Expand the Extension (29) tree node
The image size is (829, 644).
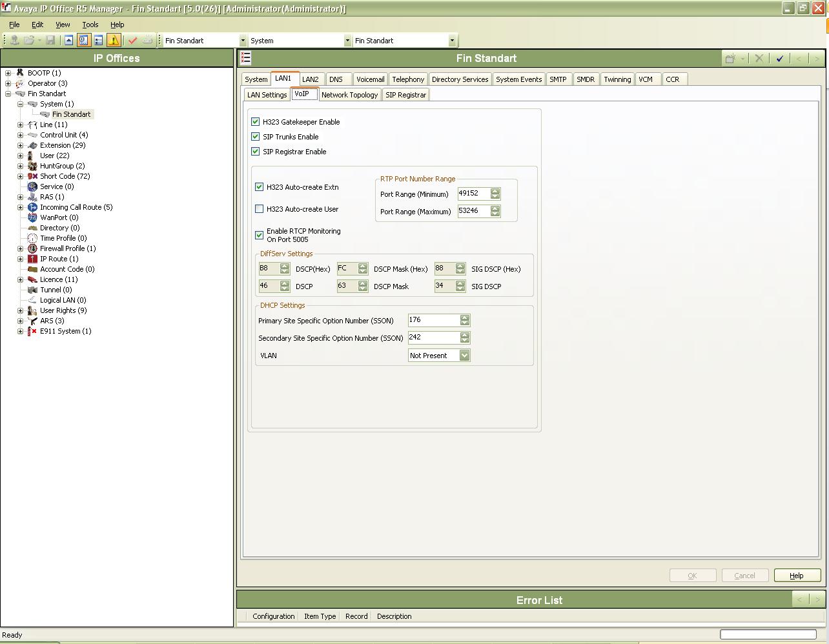point(20,145)
